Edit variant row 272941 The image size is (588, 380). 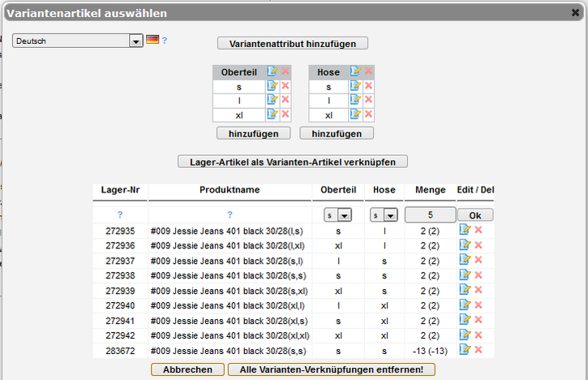pos(465,320)
